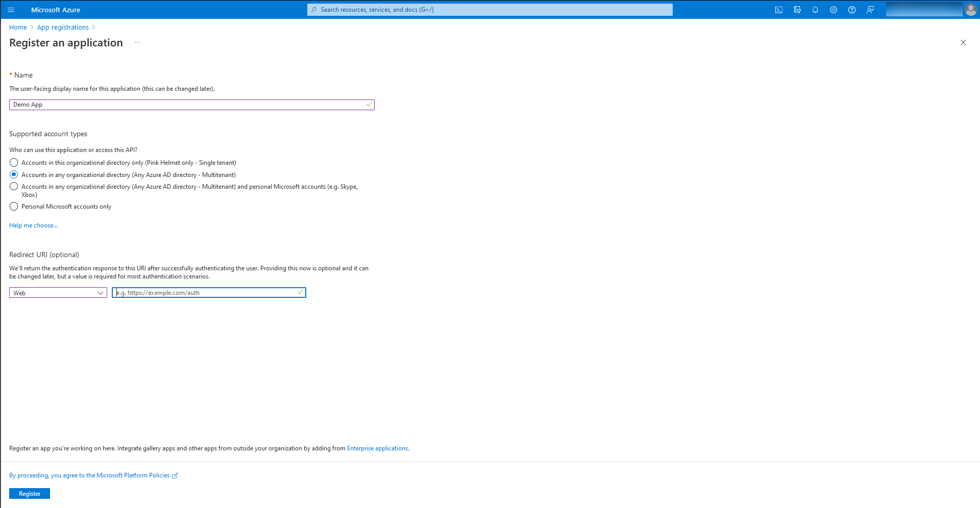Select the Single tenant account type option
The height and width of the screenshot is (508, 980).
pos(14,162)
